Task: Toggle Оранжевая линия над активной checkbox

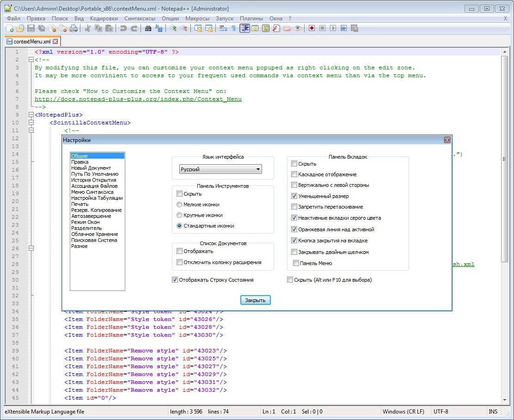Action: pos(294,229)
